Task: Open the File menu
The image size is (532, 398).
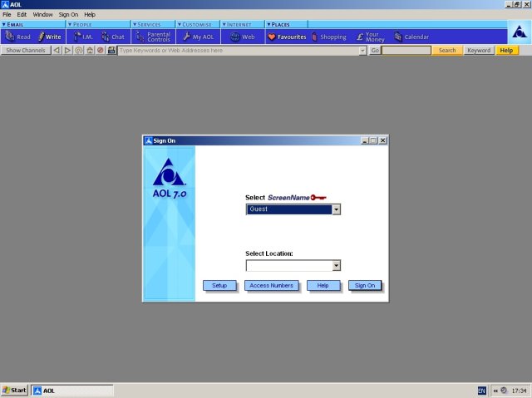Action: pyautogui.click(x=7, y=15)
